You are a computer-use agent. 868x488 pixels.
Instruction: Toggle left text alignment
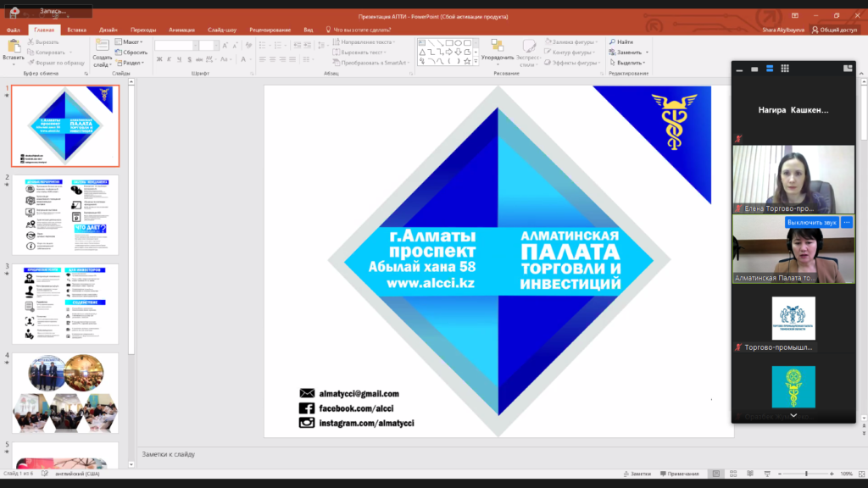[263, 59]
